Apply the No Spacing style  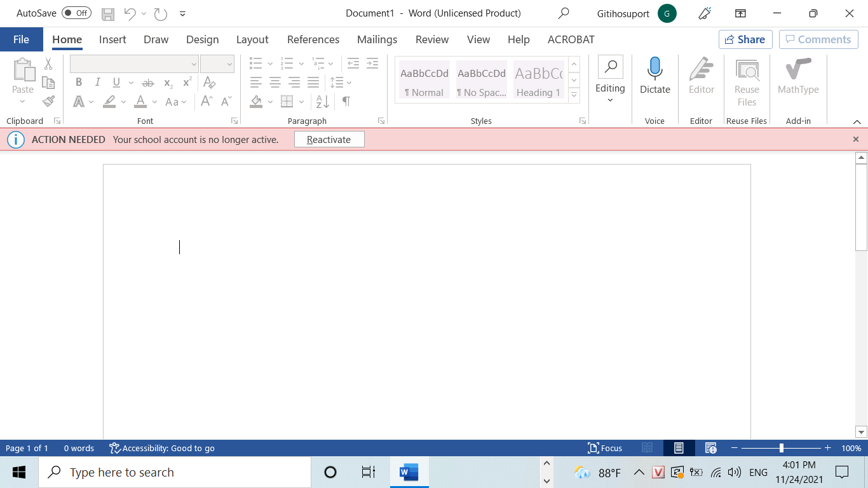481,80
